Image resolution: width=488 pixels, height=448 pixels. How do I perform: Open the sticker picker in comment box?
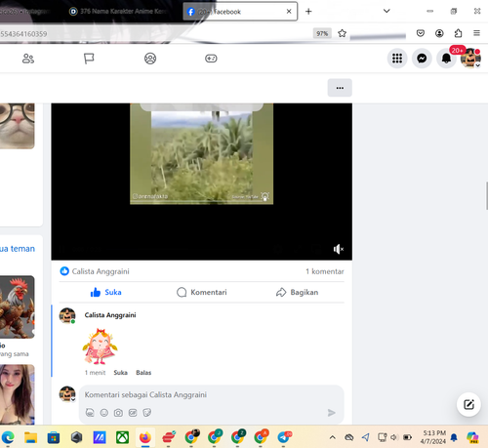[x=147, y=413]
